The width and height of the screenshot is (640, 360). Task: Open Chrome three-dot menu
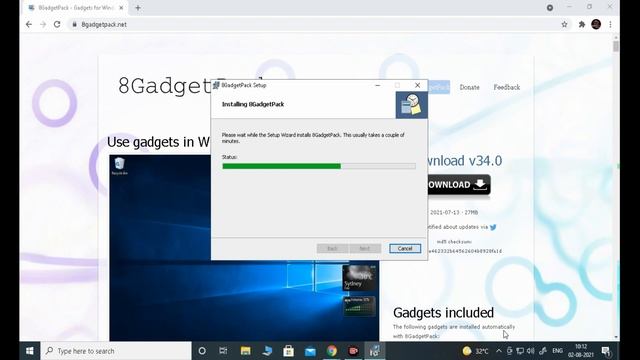(x=610, y=24)
